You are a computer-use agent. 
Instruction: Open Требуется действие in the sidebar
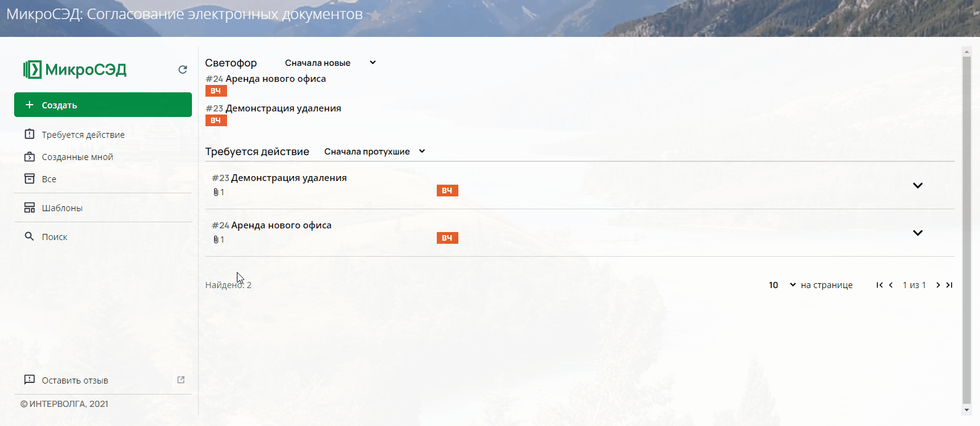[x=83, y=135]
